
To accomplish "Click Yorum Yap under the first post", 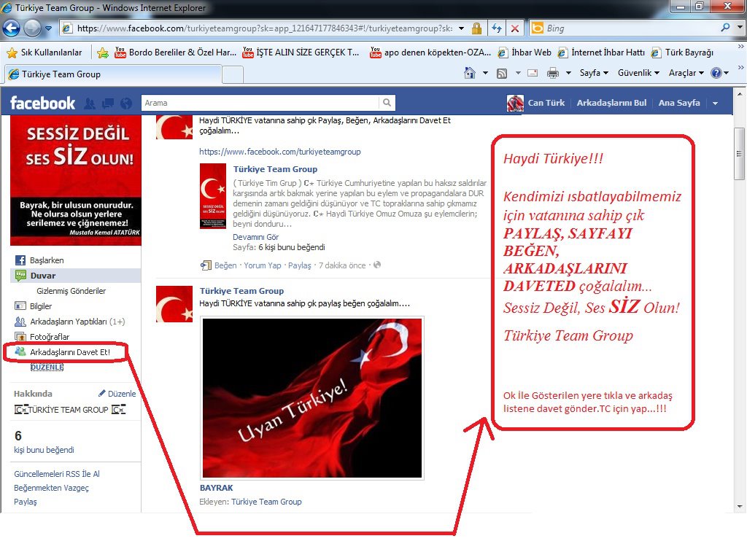I will 263,265.
